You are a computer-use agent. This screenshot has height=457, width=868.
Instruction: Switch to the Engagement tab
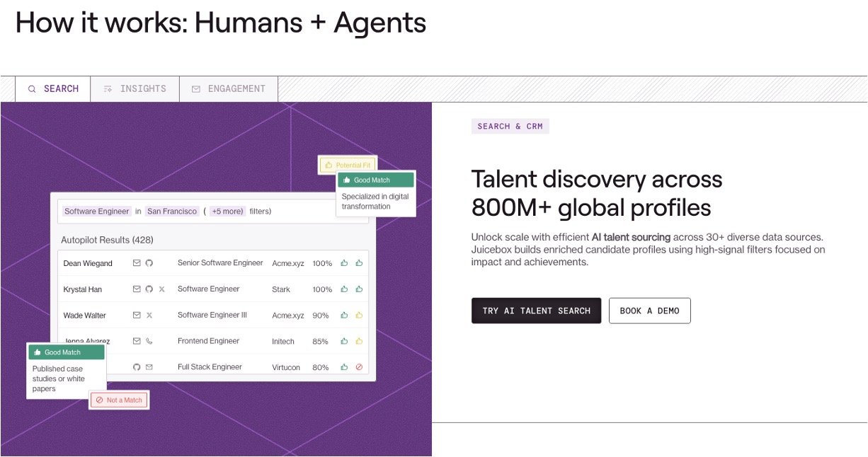pyautogui.click(x=228, y=89)
